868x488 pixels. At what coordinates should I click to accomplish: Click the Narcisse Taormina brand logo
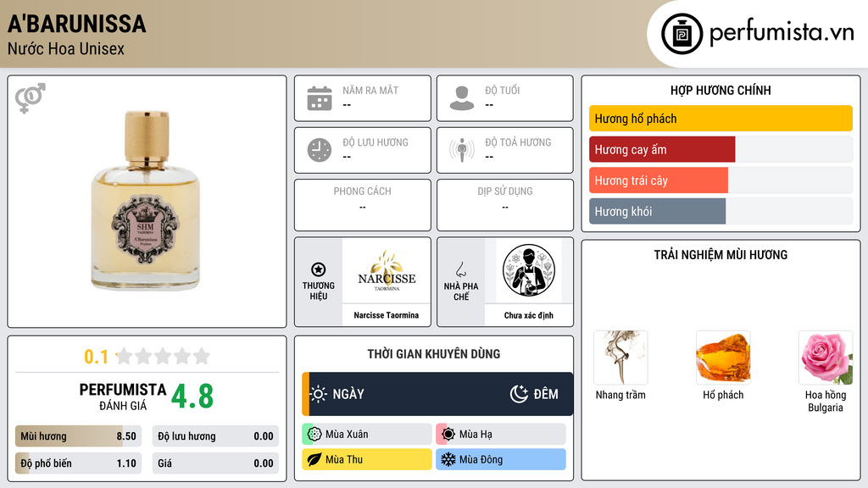pos(387,270)
